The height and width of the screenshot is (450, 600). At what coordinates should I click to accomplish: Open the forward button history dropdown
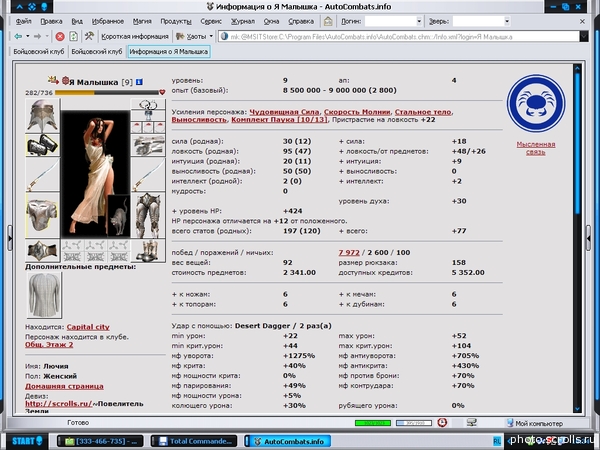(47, 36)
